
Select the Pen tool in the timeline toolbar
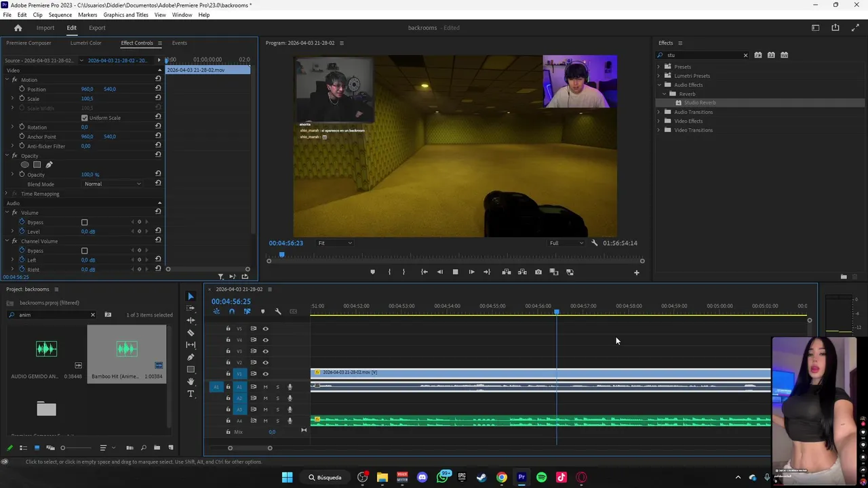[x=191, y=357]
